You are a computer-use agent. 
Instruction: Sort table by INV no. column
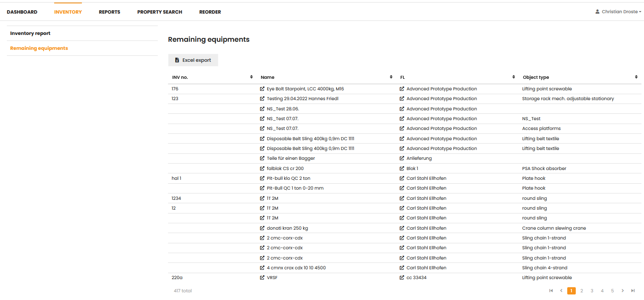tap(251, 77)
